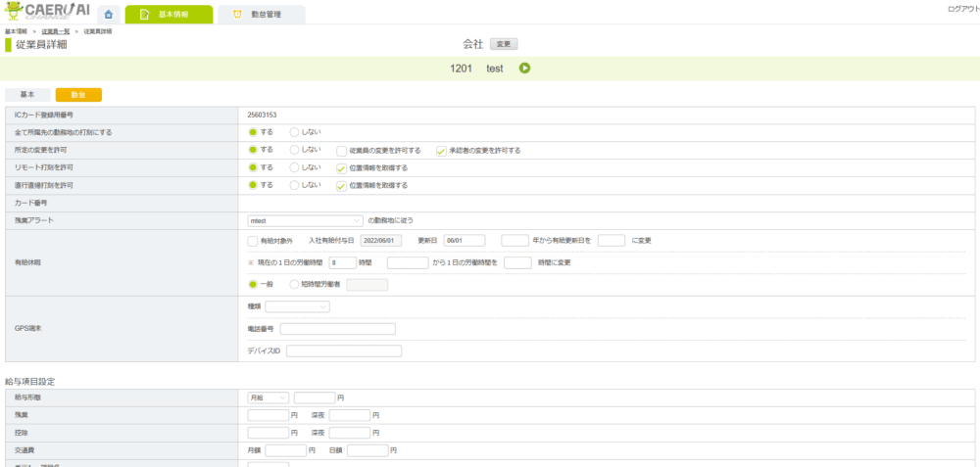Screen dimensions: 980x467
Task: Go to 従業員一覧 in the breadcrumb
Action: tap(55, 32)
